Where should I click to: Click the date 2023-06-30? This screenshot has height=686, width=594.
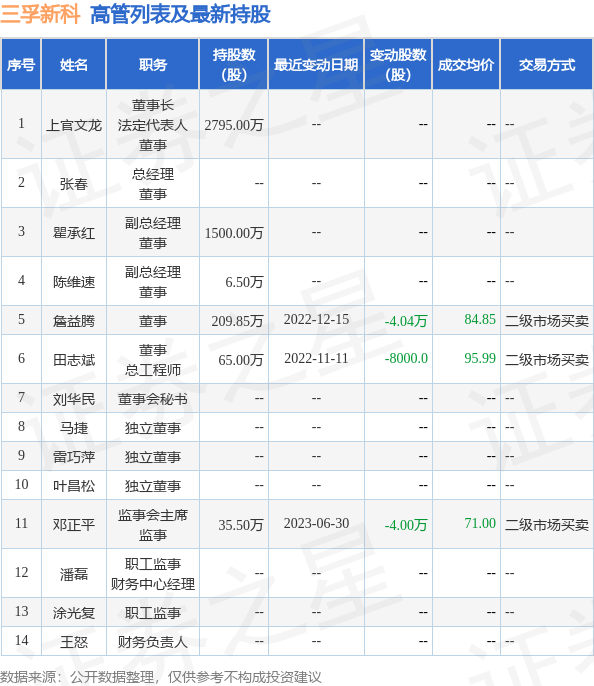(316, 523)
